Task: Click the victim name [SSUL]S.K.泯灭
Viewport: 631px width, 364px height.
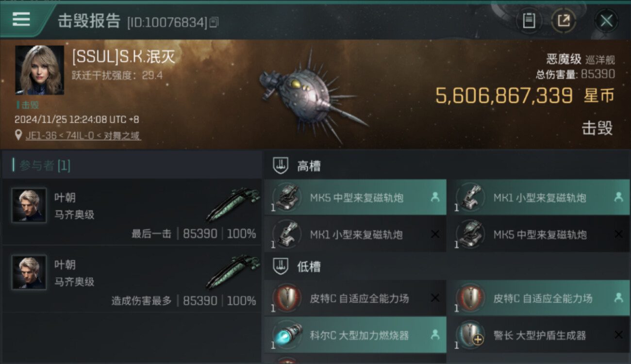Action: pos(124,57)
